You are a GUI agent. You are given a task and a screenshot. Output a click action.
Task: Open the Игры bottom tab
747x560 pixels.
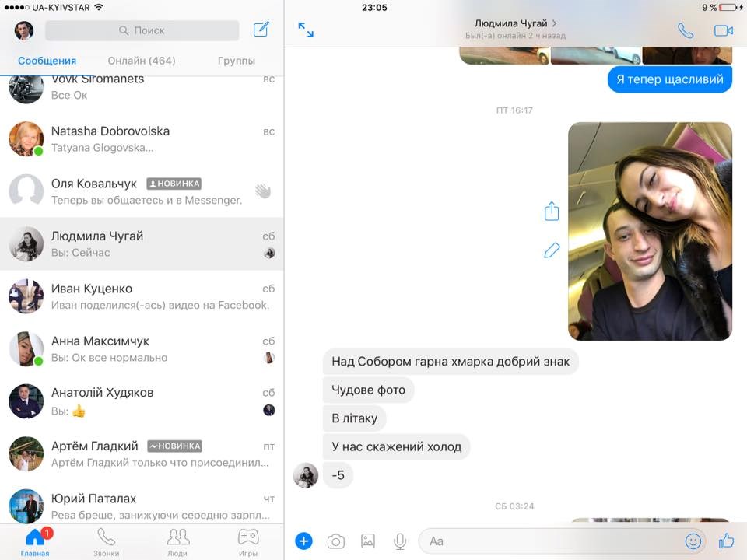[x=248, y=542]
